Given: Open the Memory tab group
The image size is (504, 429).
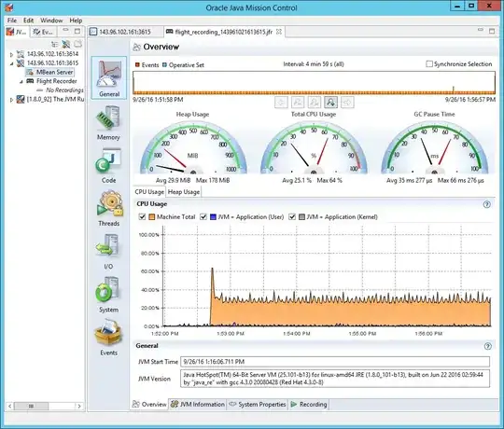Looking at the screenshot, I should click(108, 123).
